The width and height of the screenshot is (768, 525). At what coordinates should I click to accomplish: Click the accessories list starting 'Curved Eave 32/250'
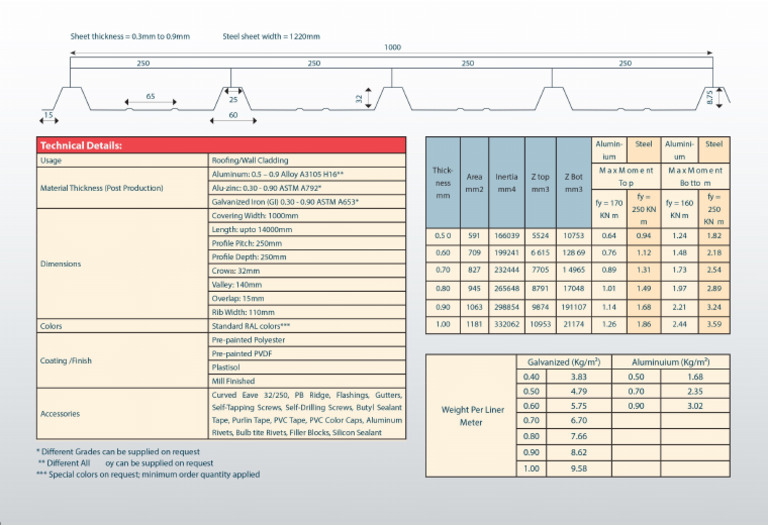[307, 414]
